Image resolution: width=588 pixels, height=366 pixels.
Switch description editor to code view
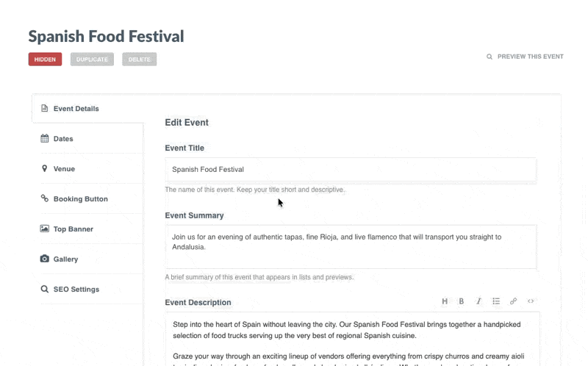coord(531,301)
